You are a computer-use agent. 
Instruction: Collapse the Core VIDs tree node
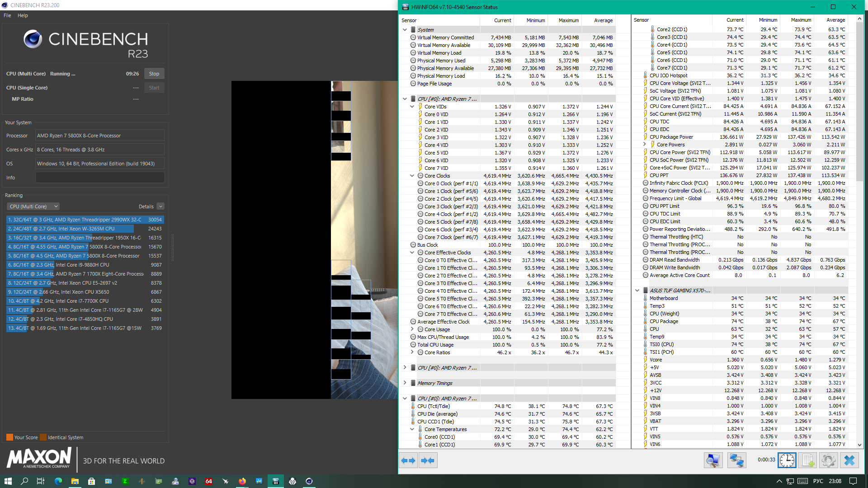tap(412, 107)
